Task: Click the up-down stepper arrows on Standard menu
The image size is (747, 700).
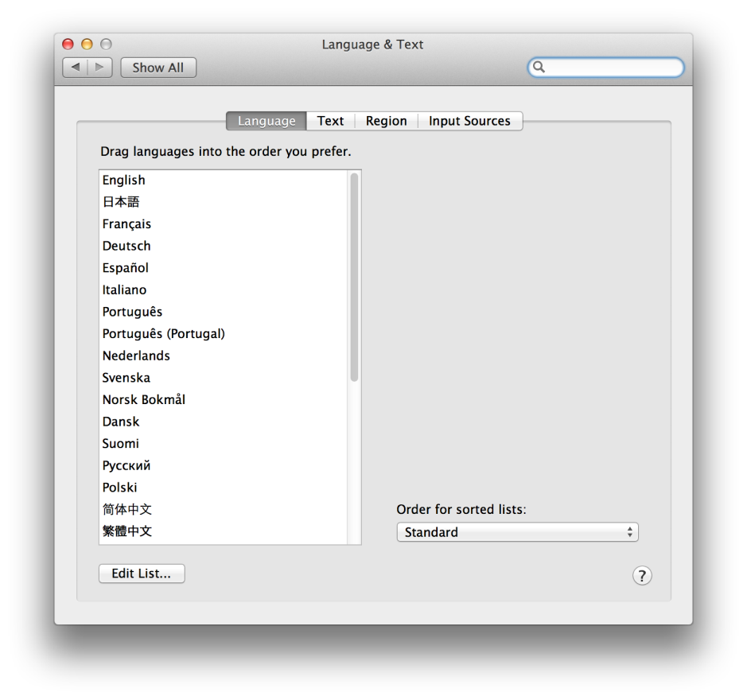Action: (x=629, y=531)
